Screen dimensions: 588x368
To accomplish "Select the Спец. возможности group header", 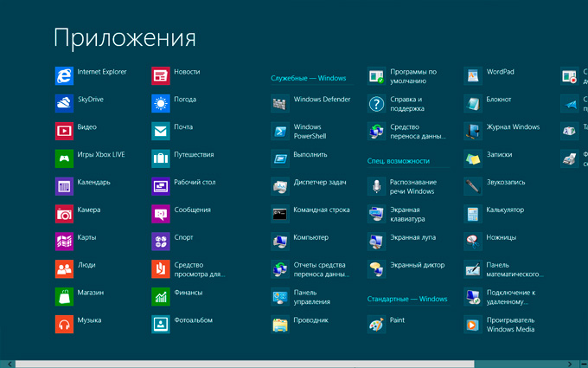I will (x=398, y=161).
